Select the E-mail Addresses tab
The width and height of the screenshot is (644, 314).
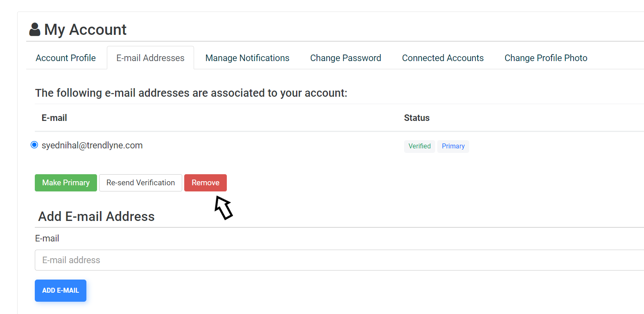(x=150, y=58)
